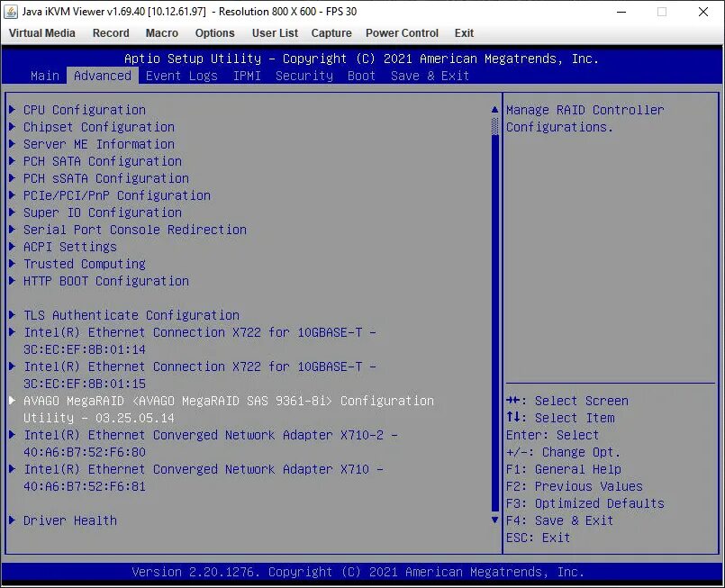725x588 pixels.
Task: Open Driver Health entry
Action: click(x=70, y=520)
